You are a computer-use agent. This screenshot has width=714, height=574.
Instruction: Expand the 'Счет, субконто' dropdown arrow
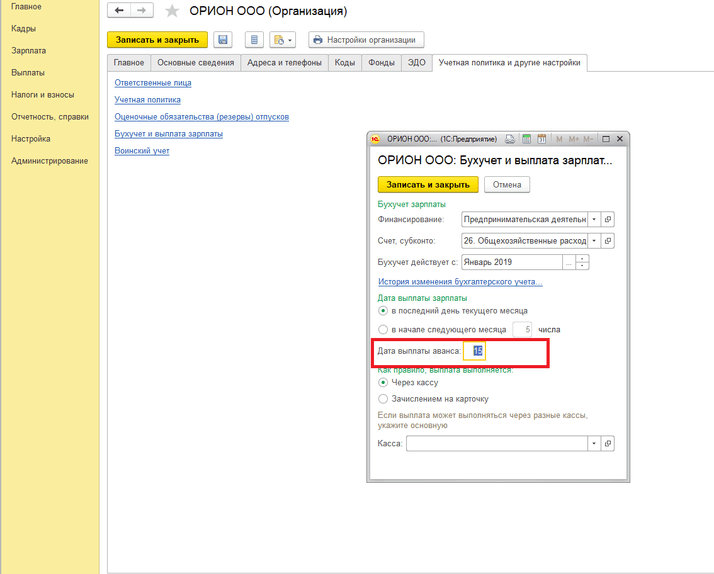coord(594,241)
